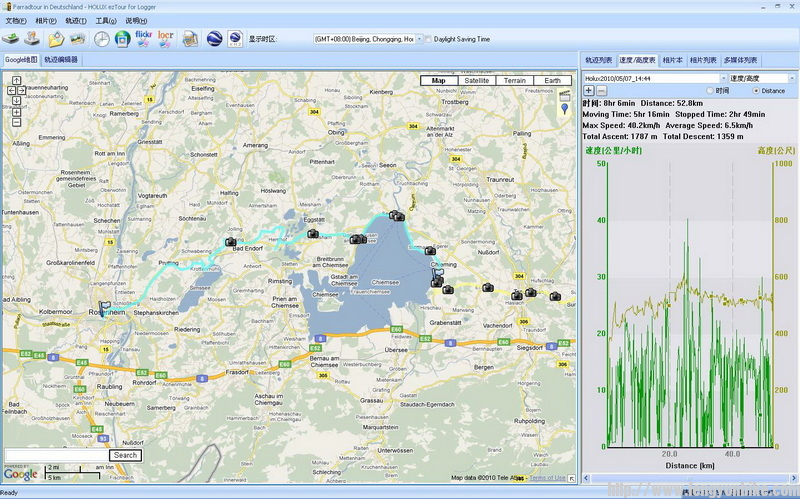This screenshot has height=499, width=800.
Task: Open the clock time-sync tool
Action: point(103,39)
